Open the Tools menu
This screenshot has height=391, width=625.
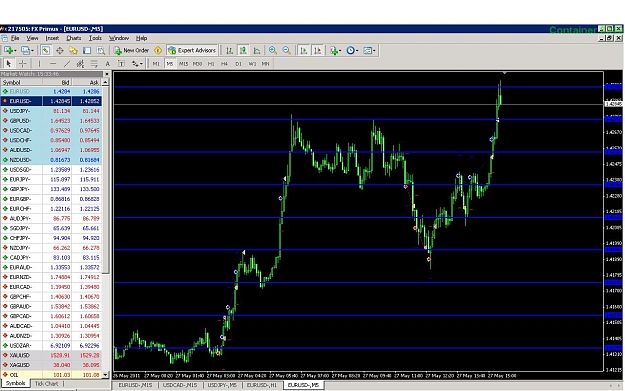tap(95, 38)
